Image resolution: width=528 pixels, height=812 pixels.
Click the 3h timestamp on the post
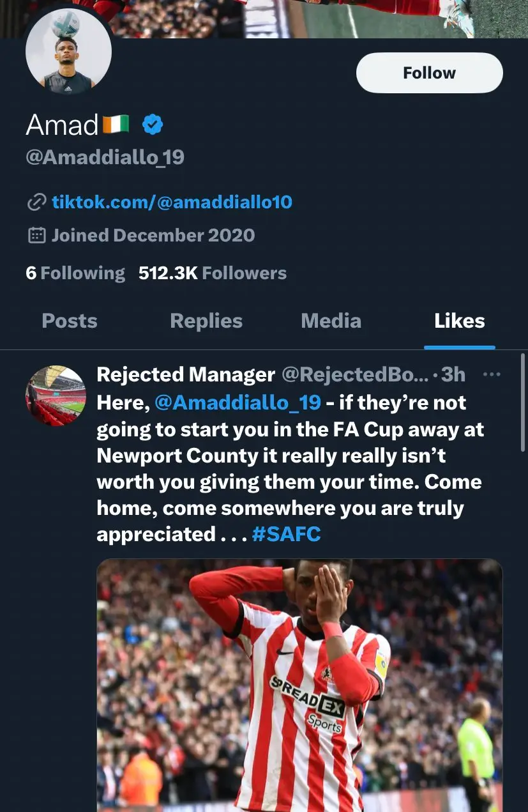point(453,374)
